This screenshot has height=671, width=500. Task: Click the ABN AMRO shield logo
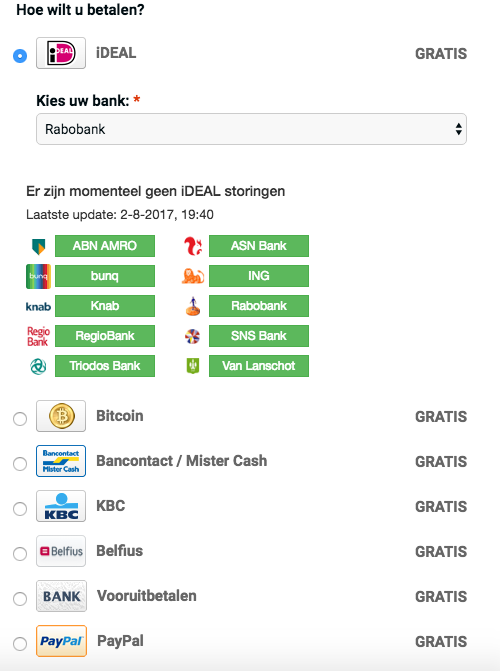tap(39, 246)
